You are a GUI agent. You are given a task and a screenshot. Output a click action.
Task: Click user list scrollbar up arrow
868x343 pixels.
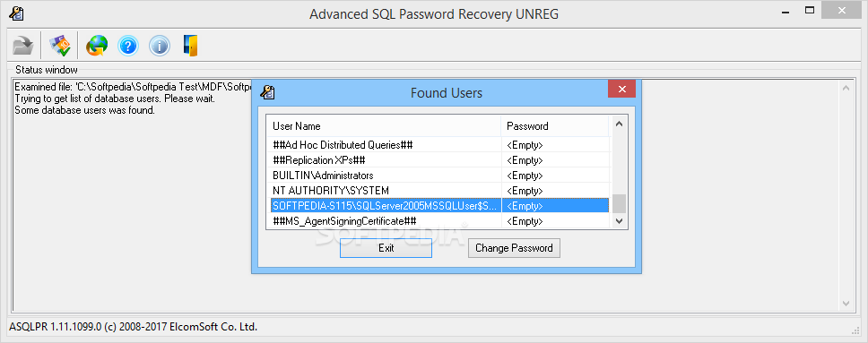[619, 124]
